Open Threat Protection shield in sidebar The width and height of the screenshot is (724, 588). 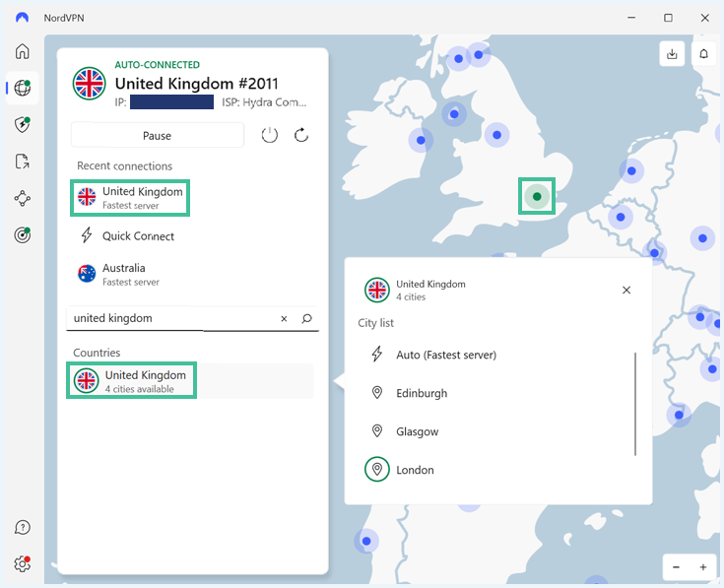coord(22,124)
